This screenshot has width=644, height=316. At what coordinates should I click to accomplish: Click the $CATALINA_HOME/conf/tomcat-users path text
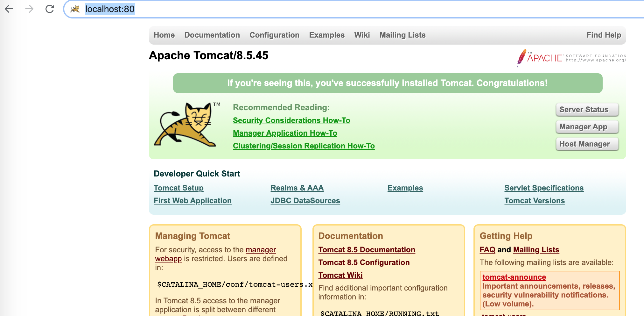pos(235,284)
